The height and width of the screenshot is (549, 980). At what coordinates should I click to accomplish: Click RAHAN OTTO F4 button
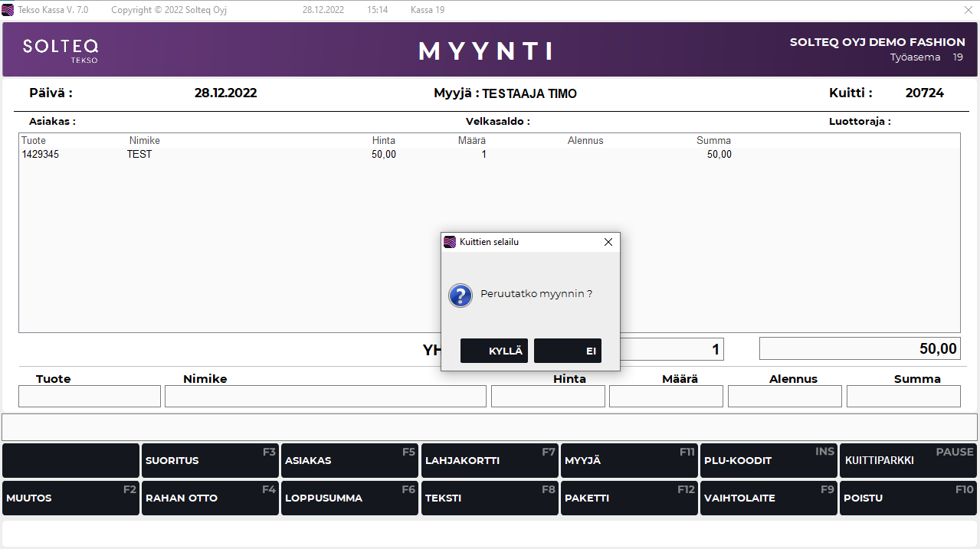tap(210, 498)
